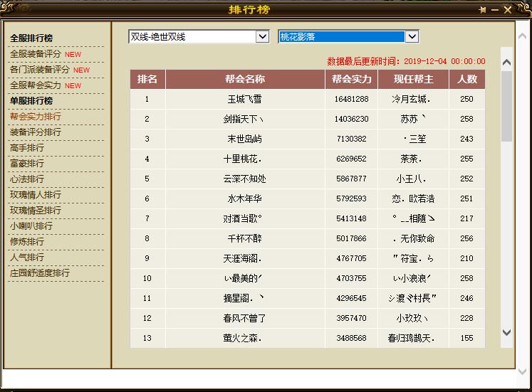
Task: Go to 人气排行 ranking
Action: pos(27,257)
